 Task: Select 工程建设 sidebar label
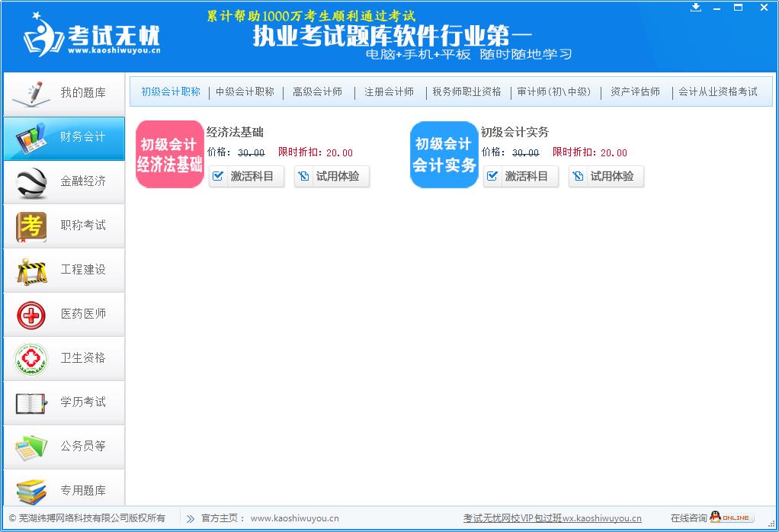pyautogui.click(x=83, y=270)
